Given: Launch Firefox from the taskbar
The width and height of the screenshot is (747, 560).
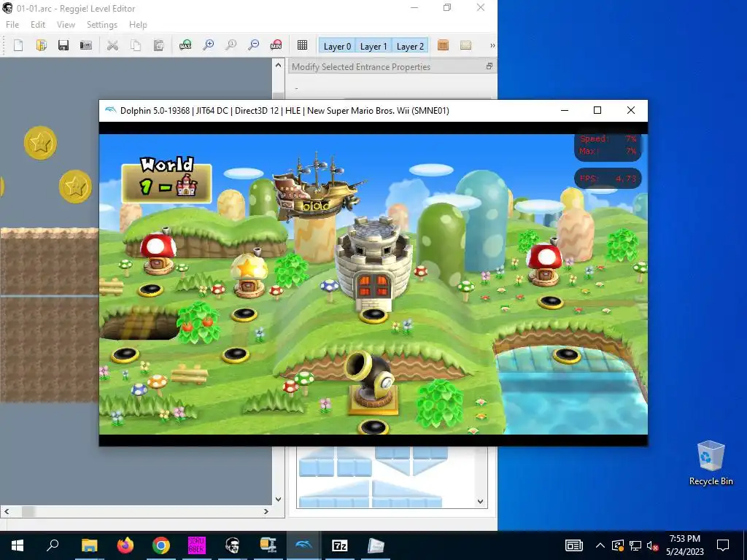Looking at the screenshot, I should point(125,545).
